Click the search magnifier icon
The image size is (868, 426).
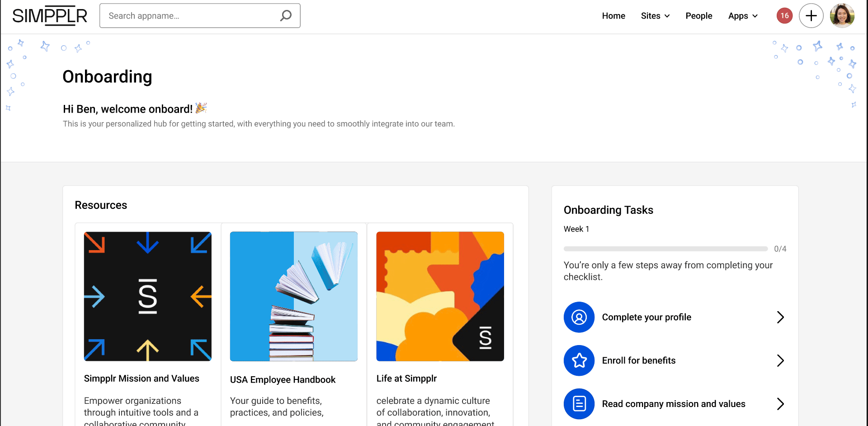[286, 15]
